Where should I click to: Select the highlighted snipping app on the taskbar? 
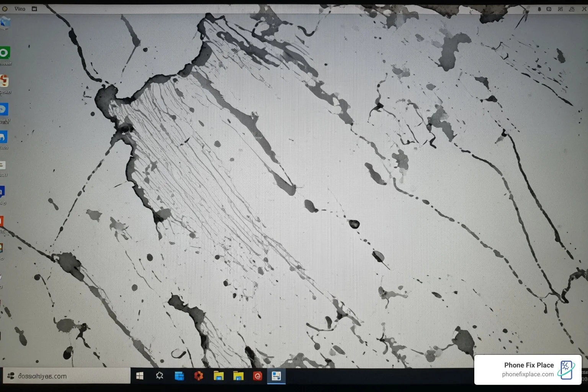277,376
